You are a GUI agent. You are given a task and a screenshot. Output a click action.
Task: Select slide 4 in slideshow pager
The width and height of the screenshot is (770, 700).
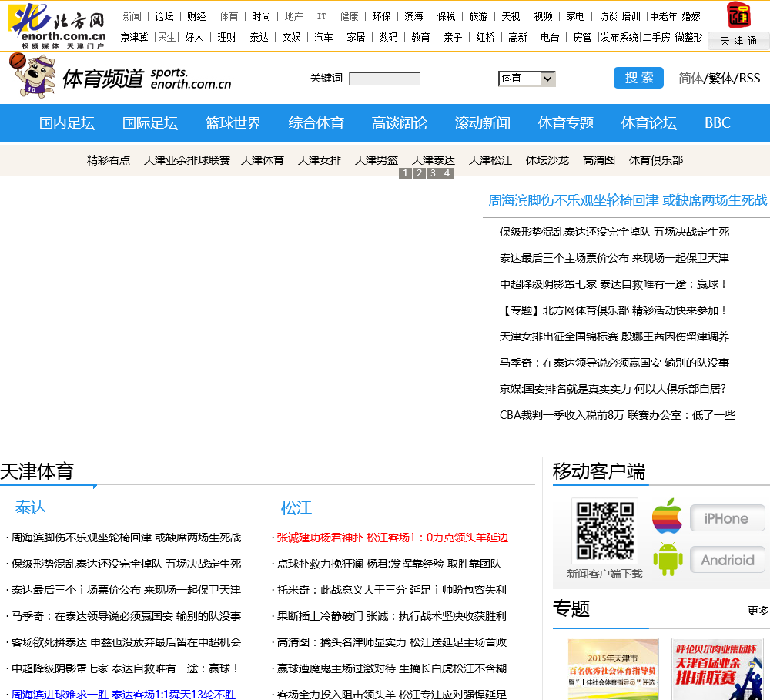pos(447,173)
